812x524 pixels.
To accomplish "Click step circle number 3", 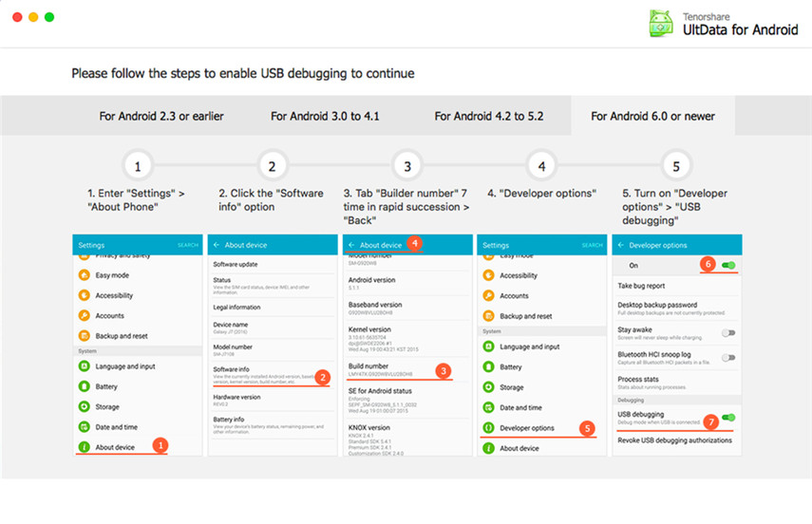I will (407, 166).
